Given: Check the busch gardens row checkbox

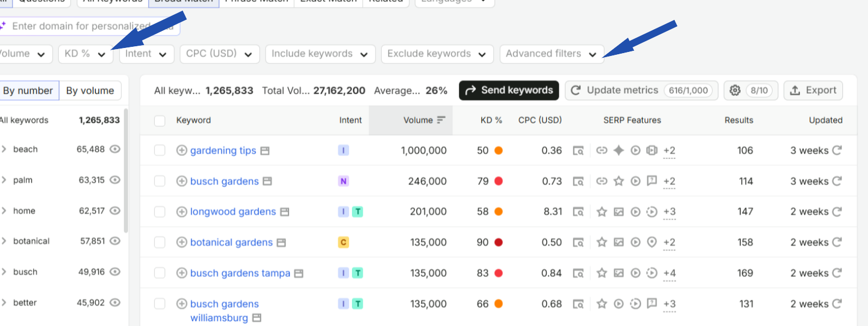Looking at the screenshot, I should 159,182.
